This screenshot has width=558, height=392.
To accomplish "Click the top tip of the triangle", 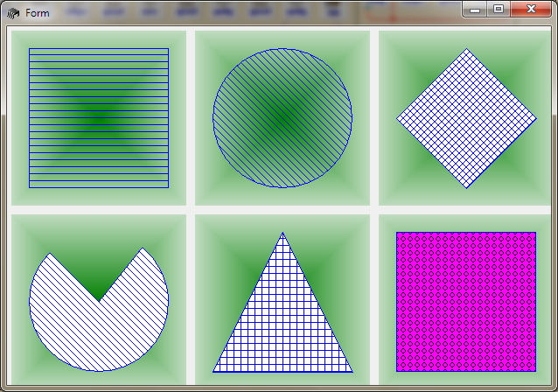I will 282,234.
